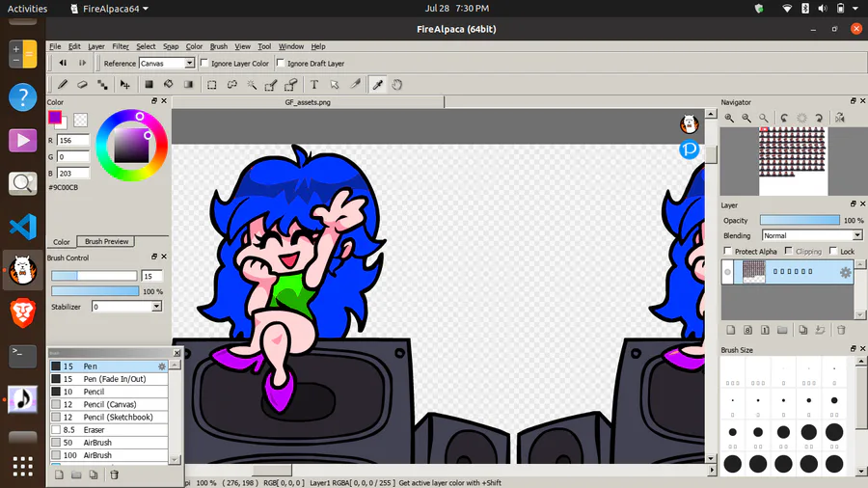
Task: Rotate canvas right in Navigator
Action: tap(819, 118)
